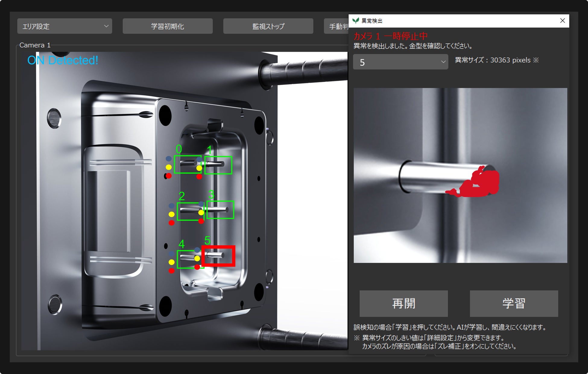Click the blue dot beside red region 5 box
Screen dimensions: 588x374
(197, 250)
